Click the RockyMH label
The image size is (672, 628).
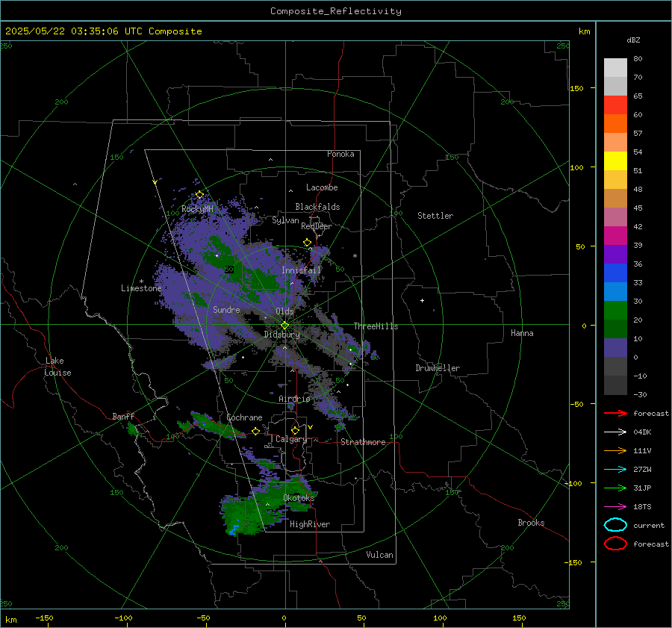[x=197, y=209]
